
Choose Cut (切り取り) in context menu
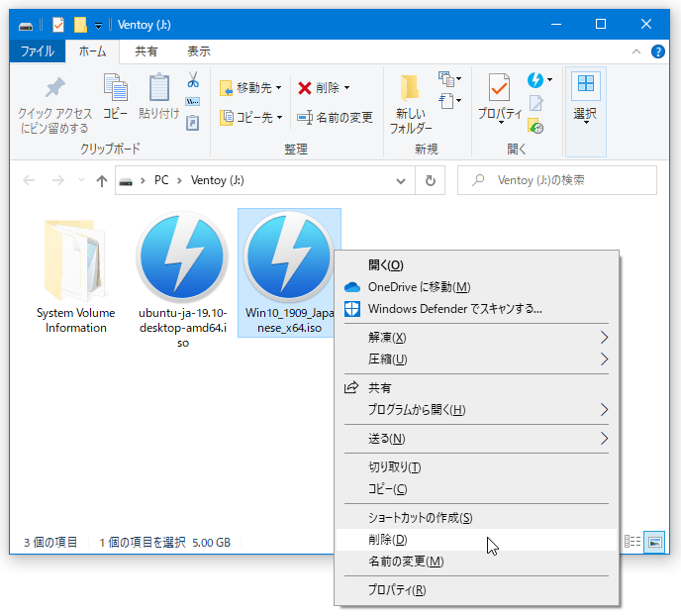(476, 467)
